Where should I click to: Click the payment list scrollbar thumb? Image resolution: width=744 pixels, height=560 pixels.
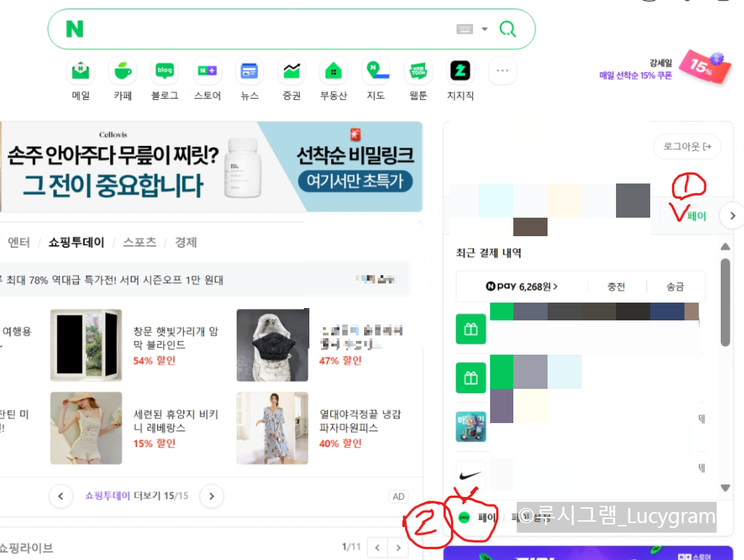725,303
